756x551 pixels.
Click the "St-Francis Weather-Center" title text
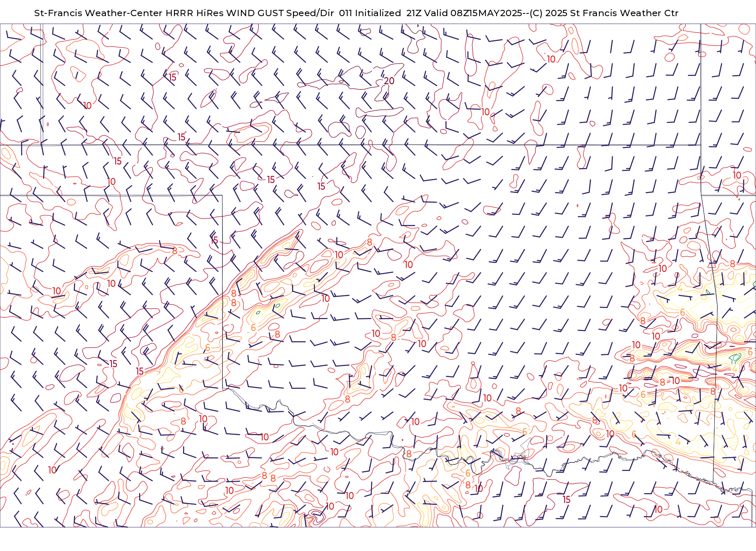tap(98, 13)
